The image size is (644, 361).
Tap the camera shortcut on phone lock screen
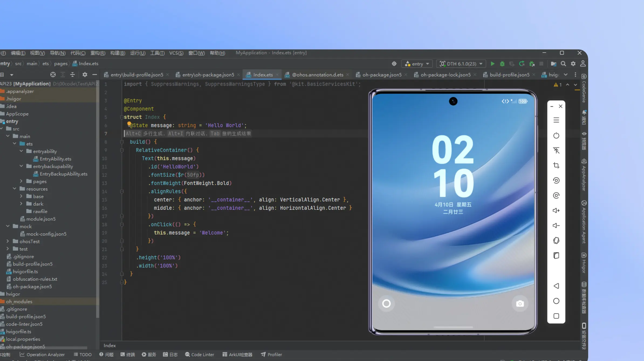[520, 304]
